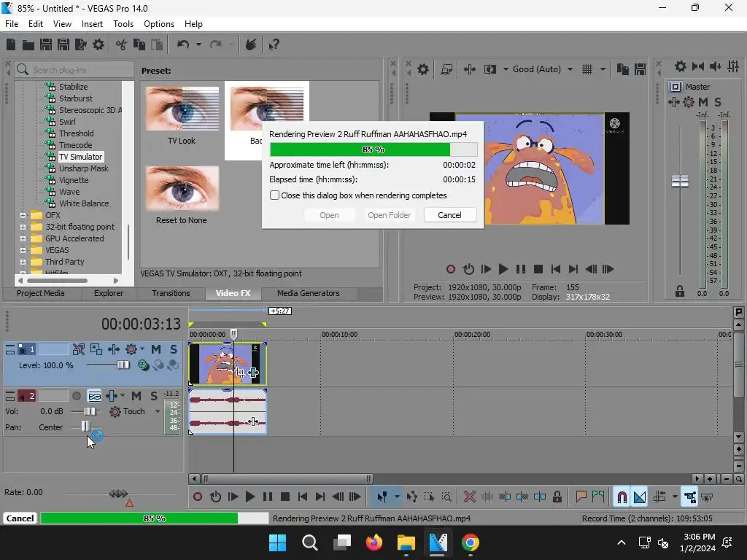Click the Undo arrow icon
This screenshot has width=747, height=560.
point(183,44)
